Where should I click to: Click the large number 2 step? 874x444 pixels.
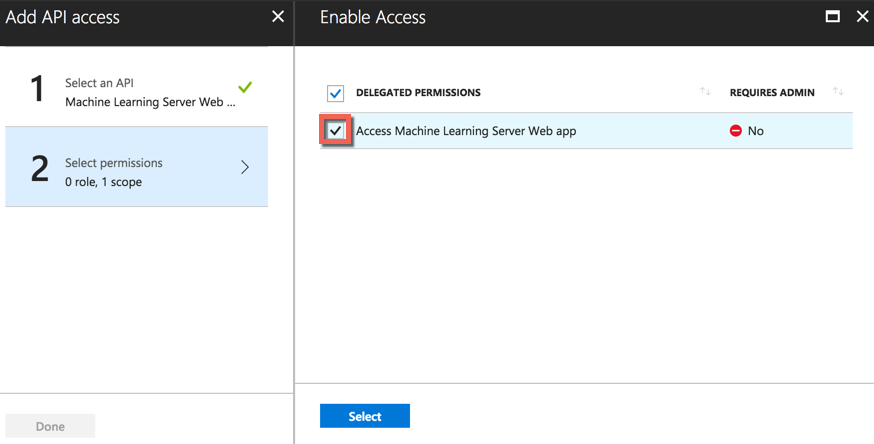(39, 168)
